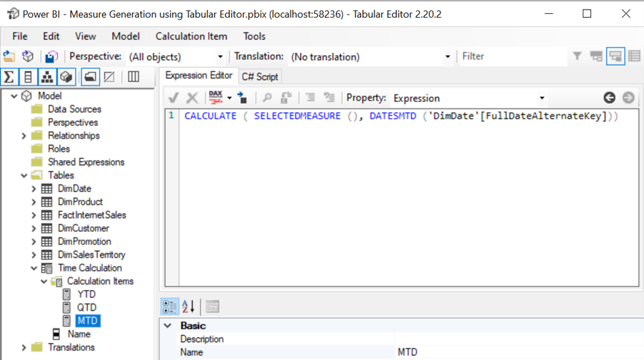This screenshot has width=644, height=360.
Task: Open the Perspective dropdown
Action: pos(220,56)
